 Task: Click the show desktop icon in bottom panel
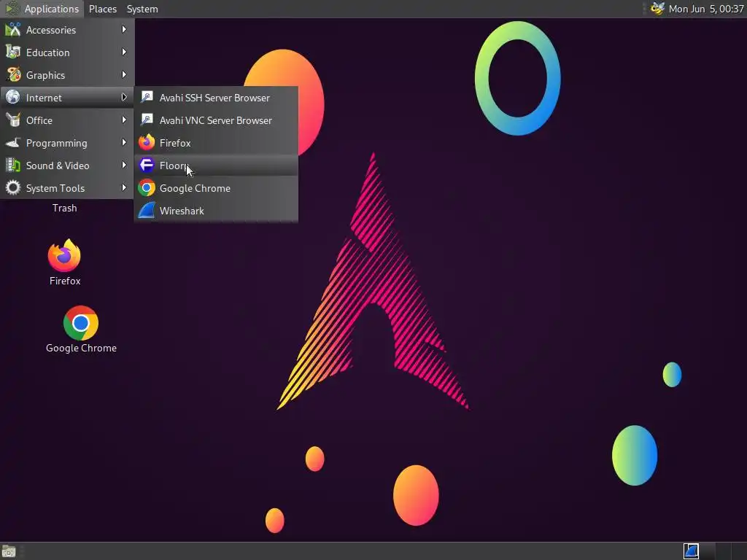click(x=9, y=551)
